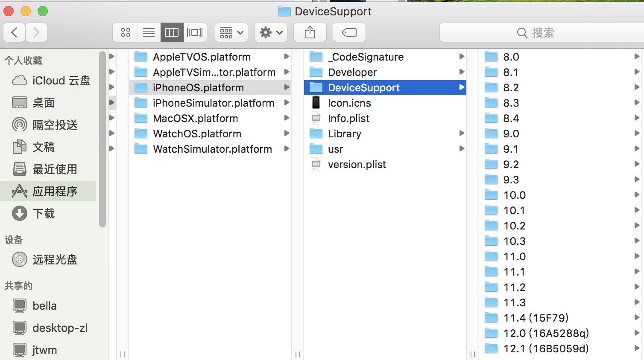Switch to icon view

(x=125, y=32)
